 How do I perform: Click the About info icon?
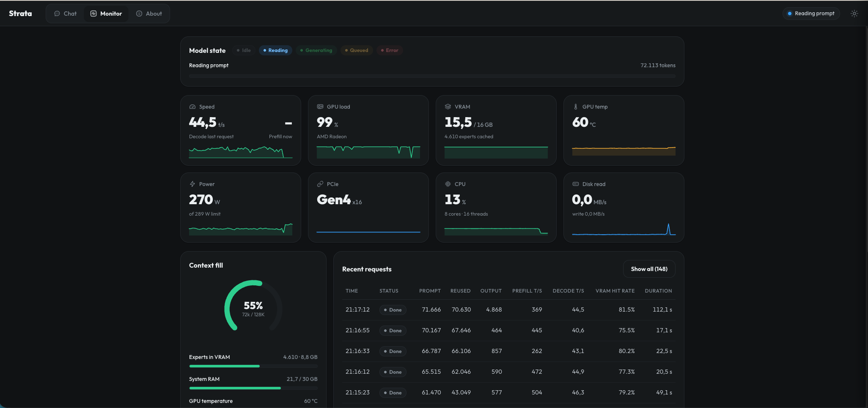pos(139,14)
